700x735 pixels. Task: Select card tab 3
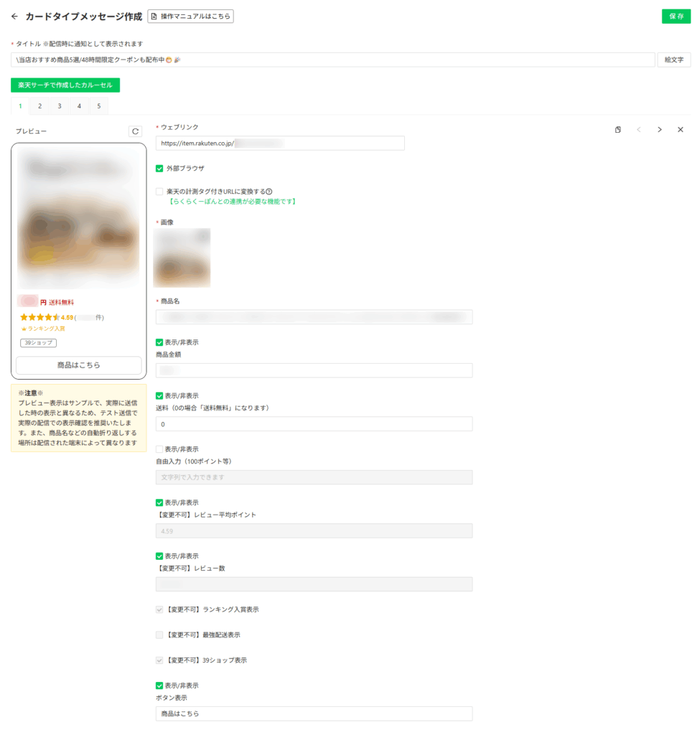tap(60, 106)
